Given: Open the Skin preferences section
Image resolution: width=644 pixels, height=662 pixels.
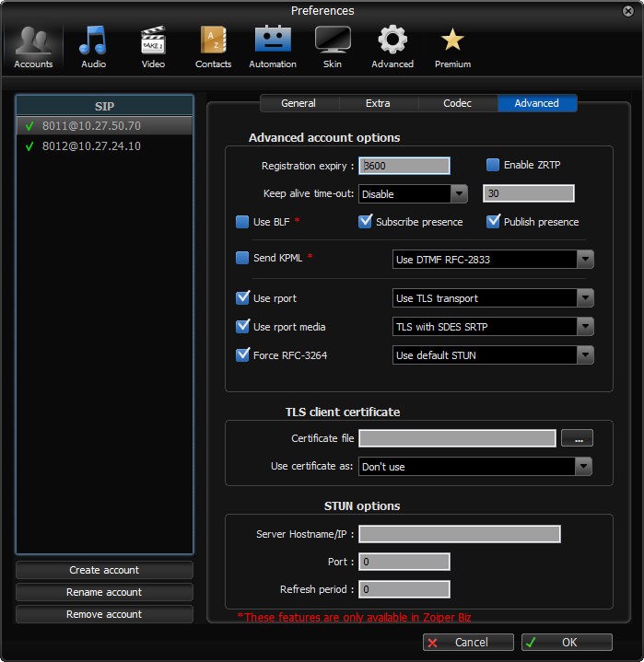Looking at the screenshot, I should 333,47.
